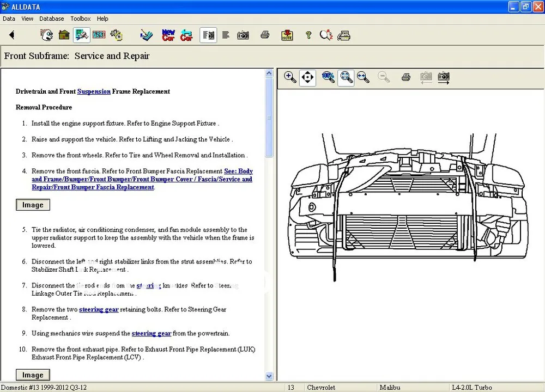Viewport: 545px width, 392px height.
Task: Click the steering gear link in step 9
Action: pyautogui.click(x=151, y=333)
